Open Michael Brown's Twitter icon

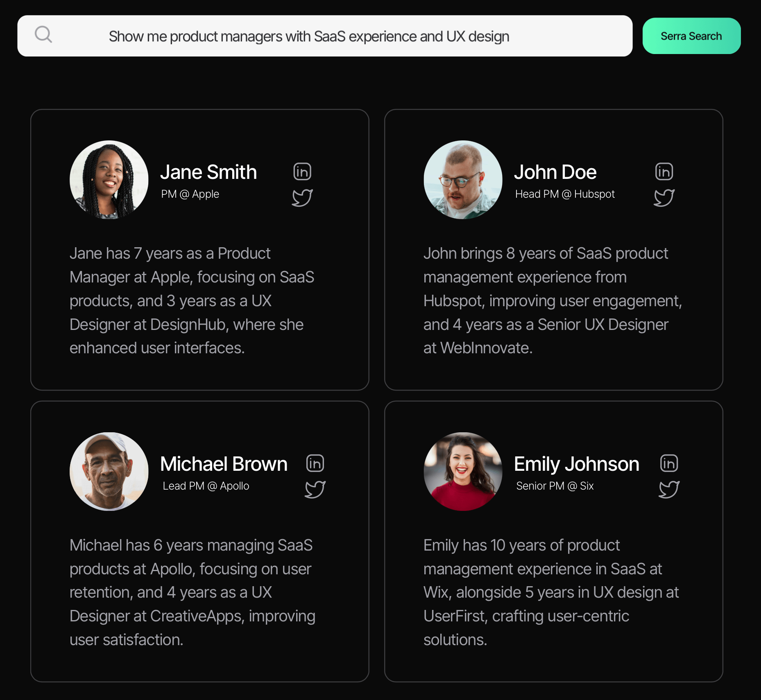coord(315,490)
